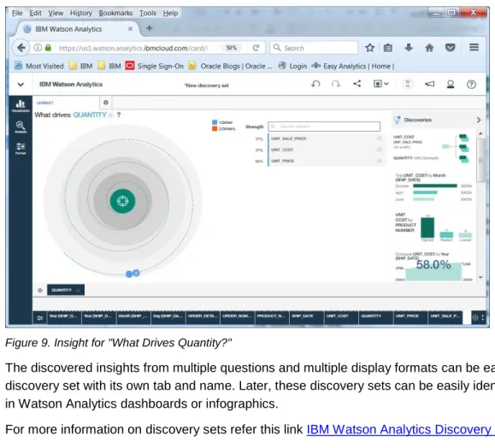The width and height of the screenshot is (495, 448).
Task: Select the Untitled1 discovery tab
Action: [x=67, y=103]
